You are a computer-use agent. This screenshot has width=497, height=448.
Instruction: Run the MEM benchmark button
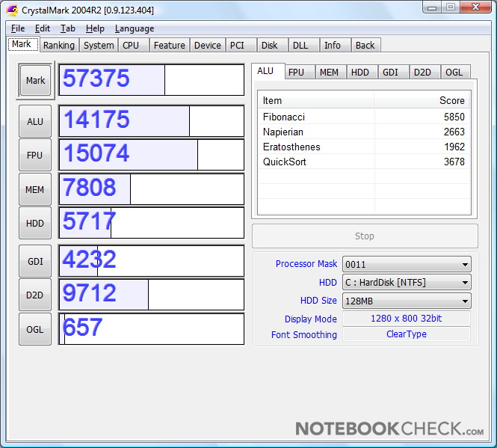35,189
